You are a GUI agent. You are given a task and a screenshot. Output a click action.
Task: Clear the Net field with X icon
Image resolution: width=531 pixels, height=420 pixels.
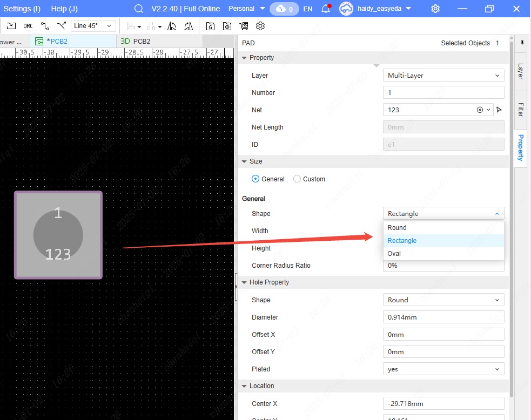click(x=480, y=110)
